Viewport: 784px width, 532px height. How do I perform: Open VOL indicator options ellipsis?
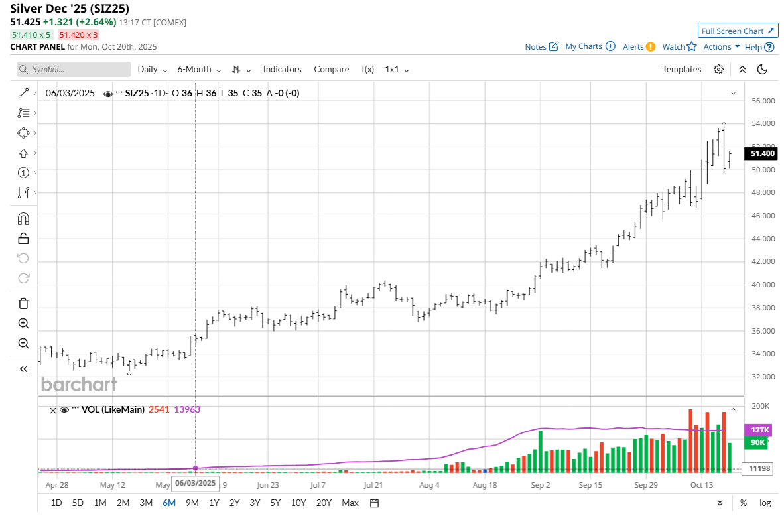point(76,409)
